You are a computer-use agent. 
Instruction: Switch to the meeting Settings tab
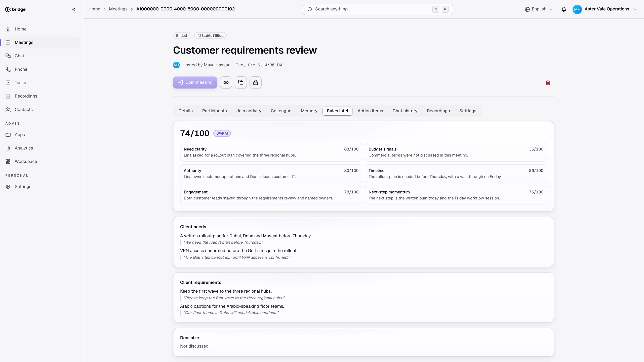click(x=468, y=111)
